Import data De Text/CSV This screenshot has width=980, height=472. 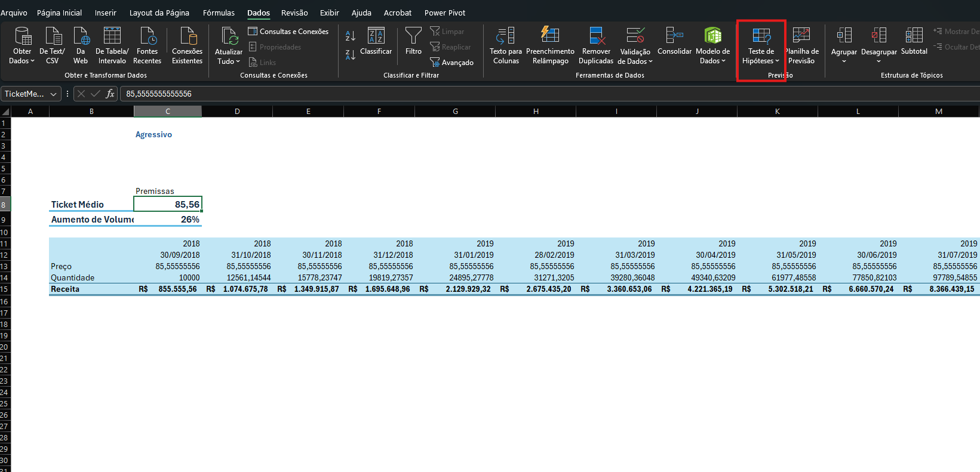pyautogui.click(x=53, y=45)
